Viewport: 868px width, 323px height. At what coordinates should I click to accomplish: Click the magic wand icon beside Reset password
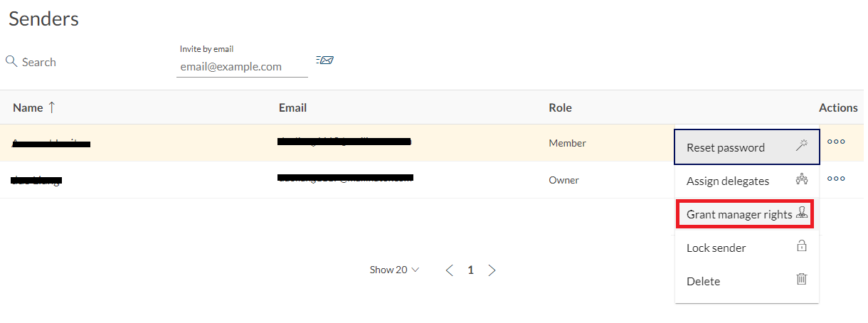(x=802, y=145)
